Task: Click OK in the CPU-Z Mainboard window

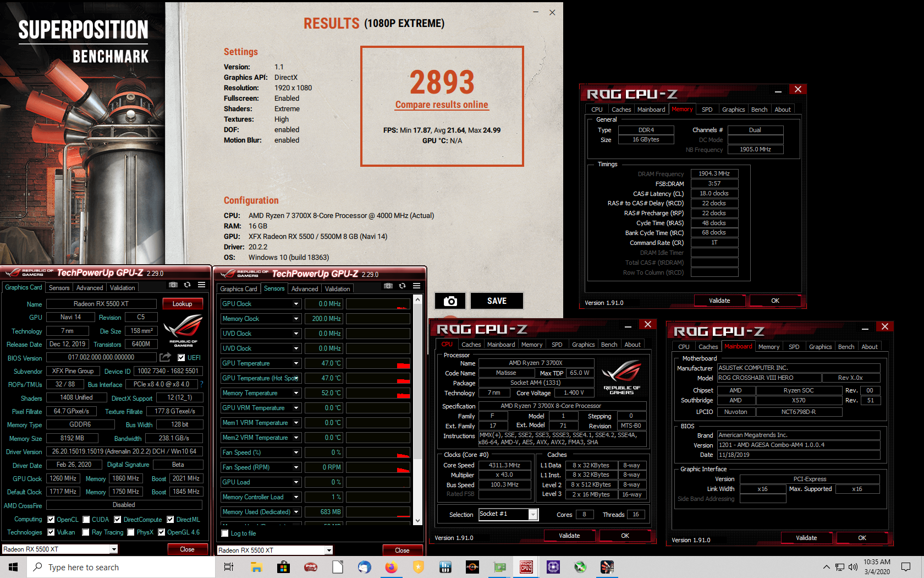Action: 862,538
